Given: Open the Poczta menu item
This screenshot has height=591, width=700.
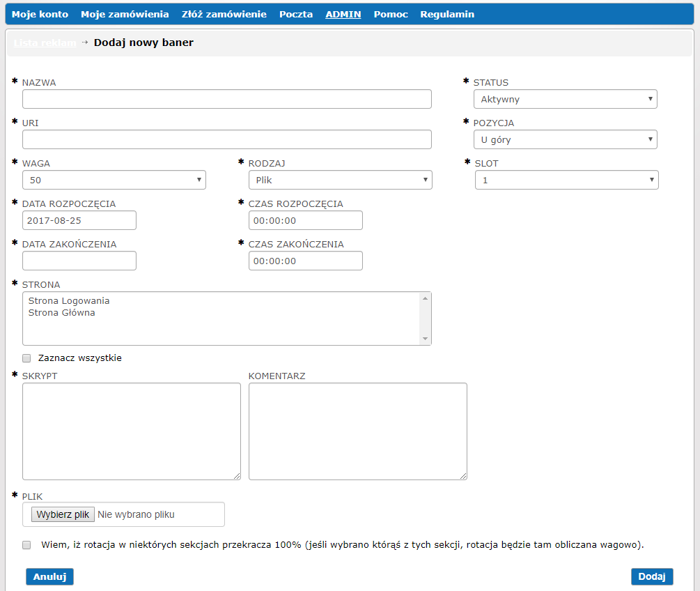Looking at the screenshot, I should coord(296,14).
